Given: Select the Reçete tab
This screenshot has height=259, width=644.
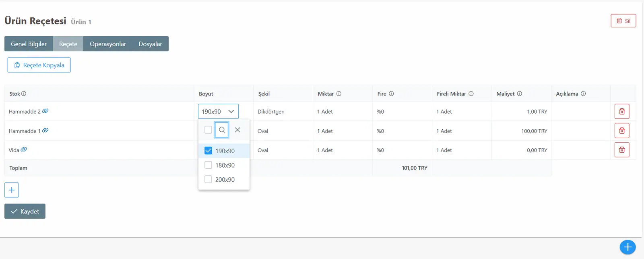Looking at the screenshot, I should [68, 44].
